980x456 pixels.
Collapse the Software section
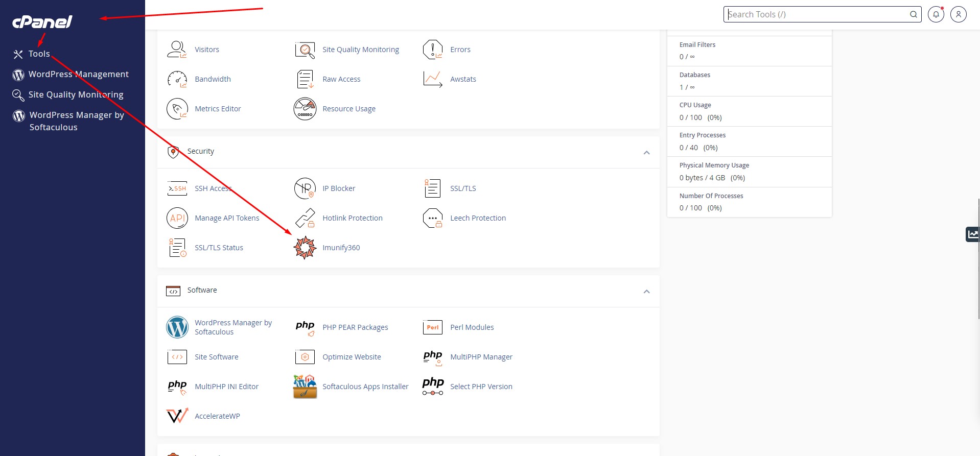(x=646, y=291)
